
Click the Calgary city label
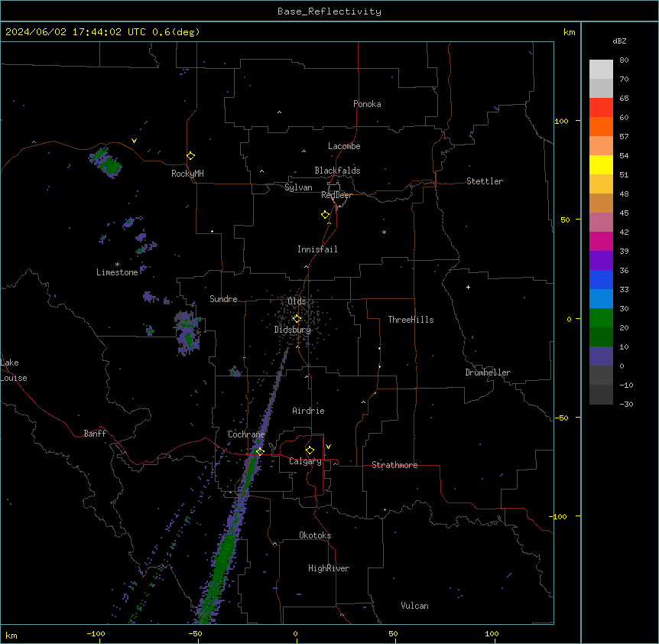306,461
